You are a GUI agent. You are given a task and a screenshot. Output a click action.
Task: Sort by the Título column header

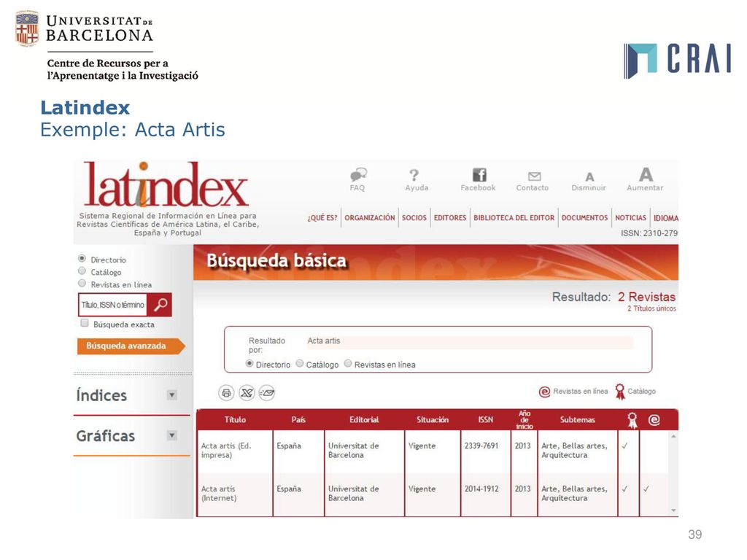pos(235,419)
